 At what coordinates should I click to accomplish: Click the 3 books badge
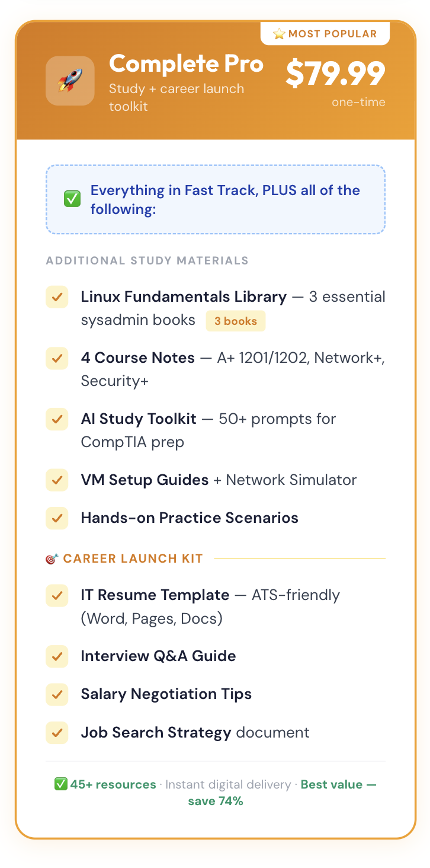236,321
